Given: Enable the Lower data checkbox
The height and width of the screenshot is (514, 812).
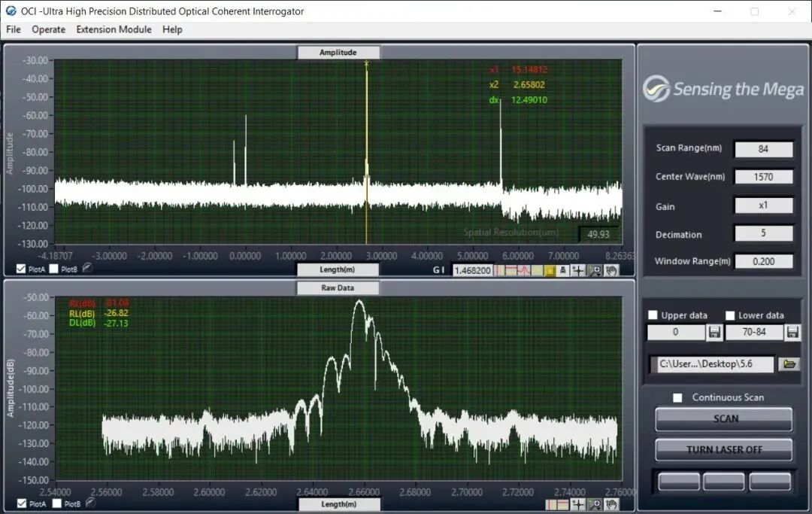Looking at the screenshot, I should [730, 315].
